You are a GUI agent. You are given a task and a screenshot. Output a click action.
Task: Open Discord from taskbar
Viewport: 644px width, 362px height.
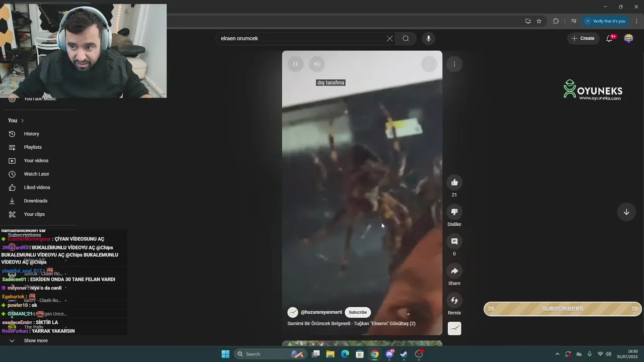[x=389, y=354]
